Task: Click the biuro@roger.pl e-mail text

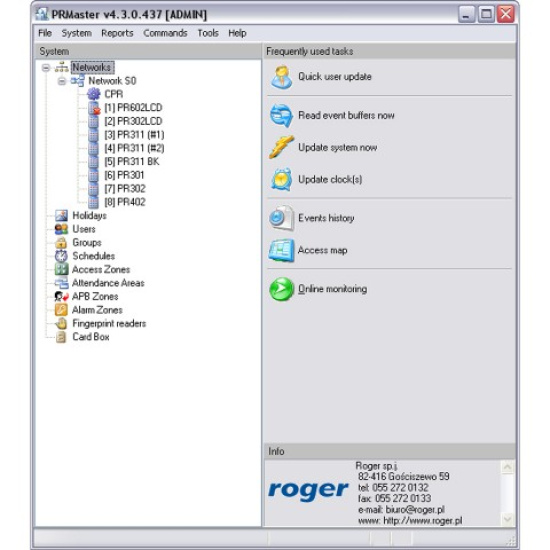Action: [x=415, y=509]
